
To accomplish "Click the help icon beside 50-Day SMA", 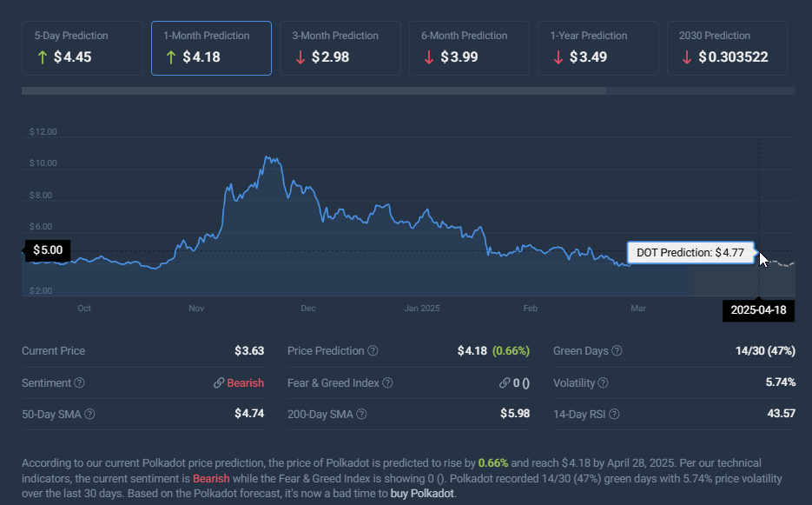I will pos(89,415).
